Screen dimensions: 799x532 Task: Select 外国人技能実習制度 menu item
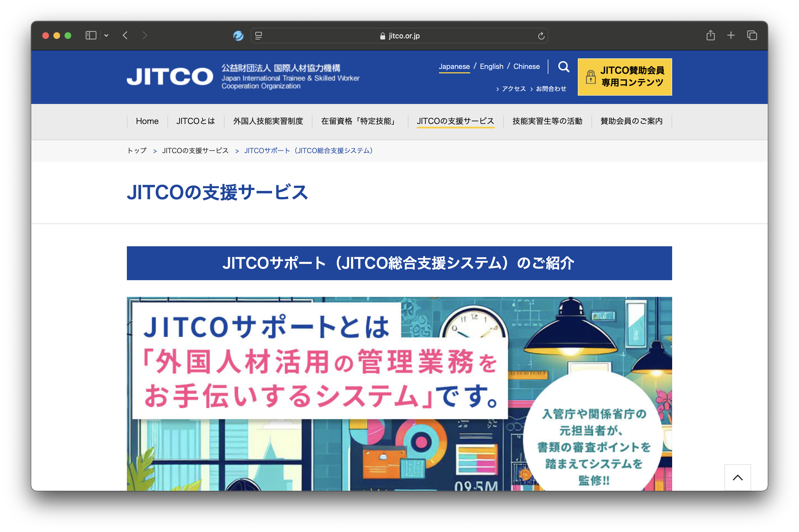click(268, 121)
